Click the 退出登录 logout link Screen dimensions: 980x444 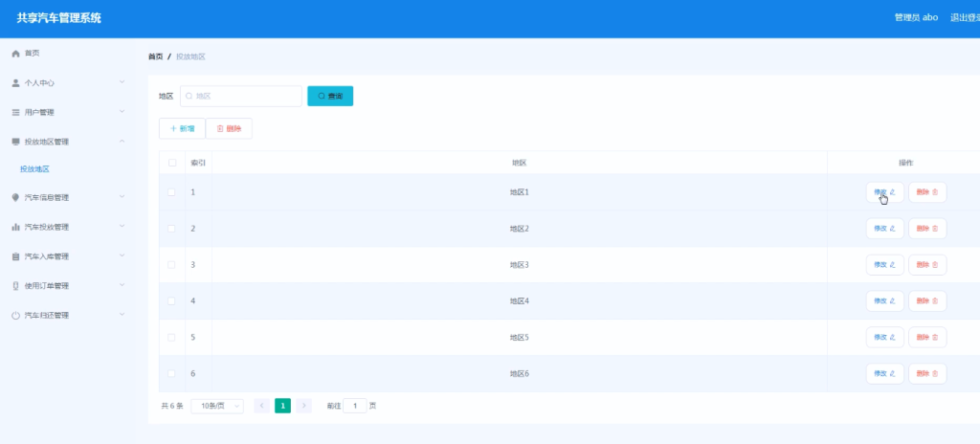[x=965, y=17]
